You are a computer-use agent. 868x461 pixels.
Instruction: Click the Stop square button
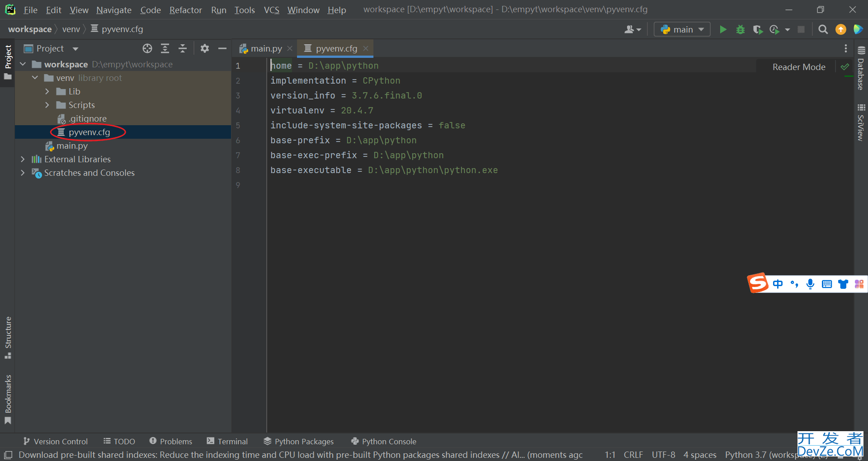[x=801, y=29]
